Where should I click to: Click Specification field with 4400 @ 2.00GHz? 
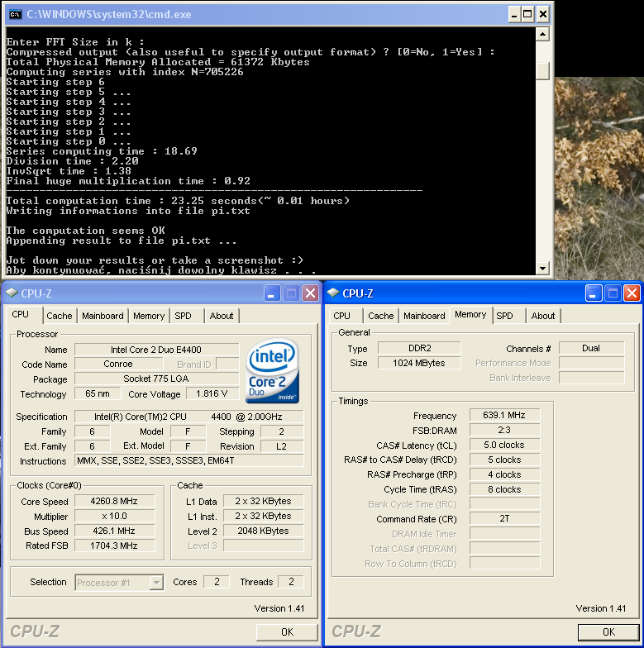click(188, 417)
